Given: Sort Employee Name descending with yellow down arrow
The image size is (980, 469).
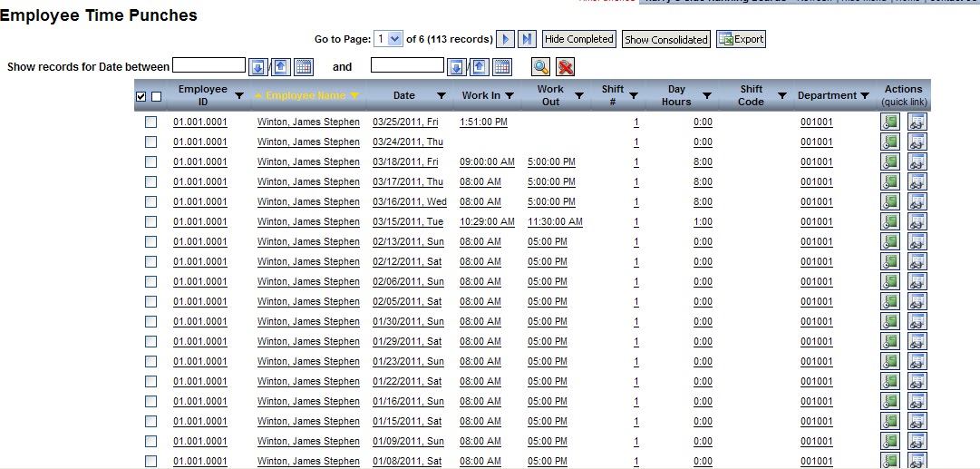Looking at the screenshot, I should (354, 95).
